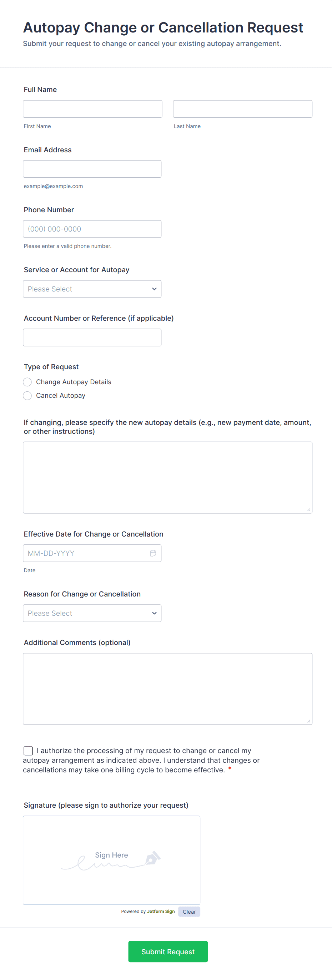332x980 pixels.
Task: Open Service or Account for Autopay dropdown
Action: click(x=92, y=289)
